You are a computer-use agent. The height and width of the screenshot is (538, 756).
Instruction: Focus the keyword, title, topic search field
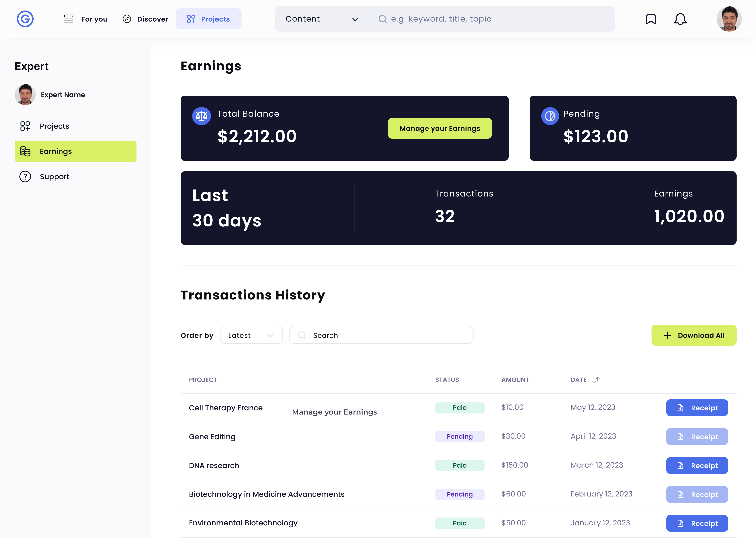[x=492, y=19]
